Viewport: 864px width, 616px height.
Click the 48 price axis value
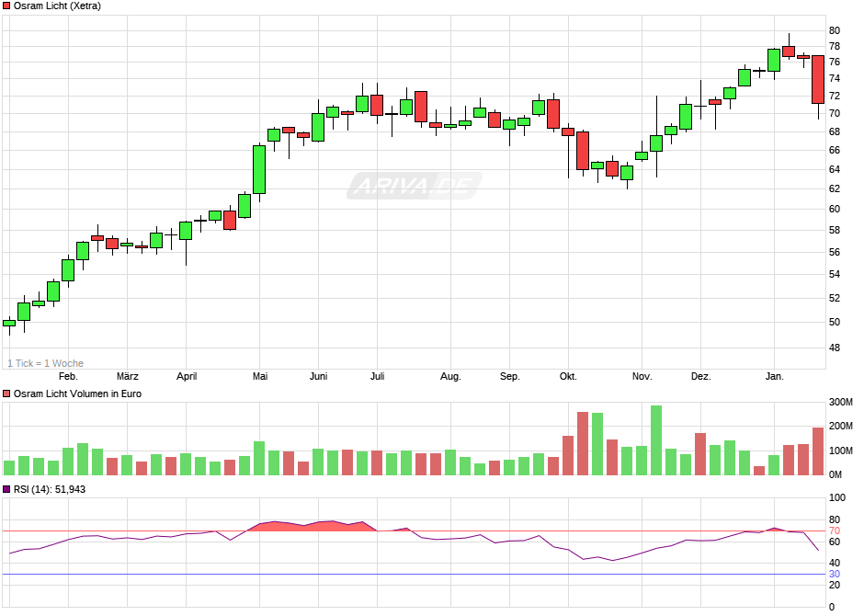click(835, 348)
